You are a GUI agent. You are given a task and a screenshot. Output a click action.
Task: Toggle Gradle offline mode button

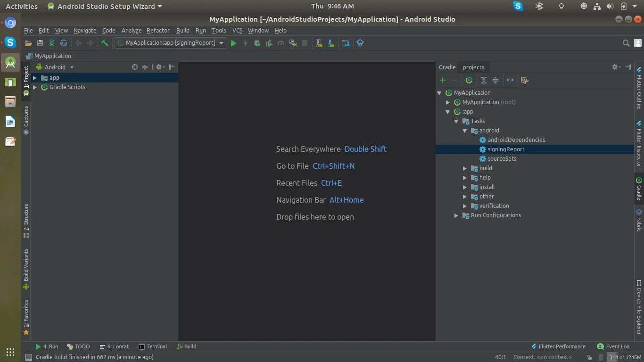pyautogui.click(x=510, y=80)
